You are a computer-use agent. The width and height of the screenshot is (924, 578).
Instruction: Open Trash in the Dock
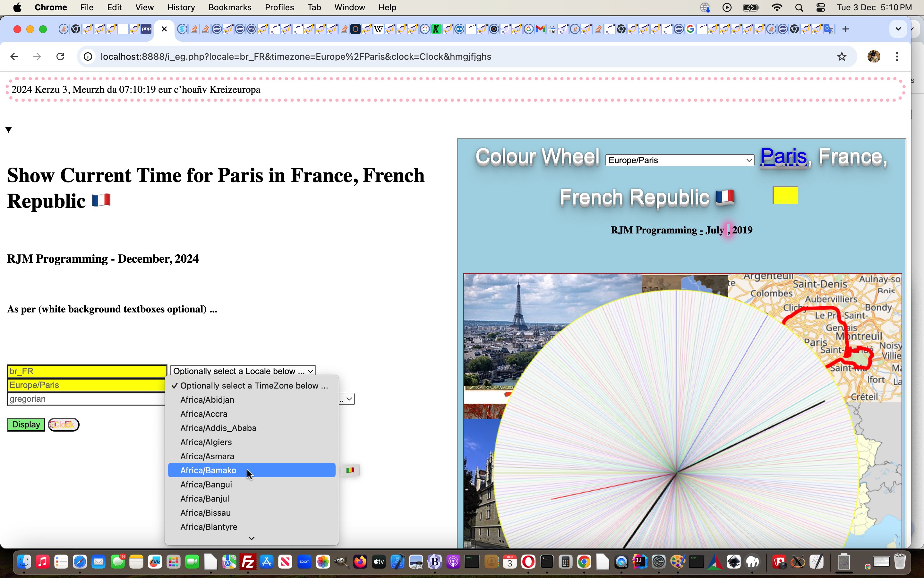[x=900, y=562]
